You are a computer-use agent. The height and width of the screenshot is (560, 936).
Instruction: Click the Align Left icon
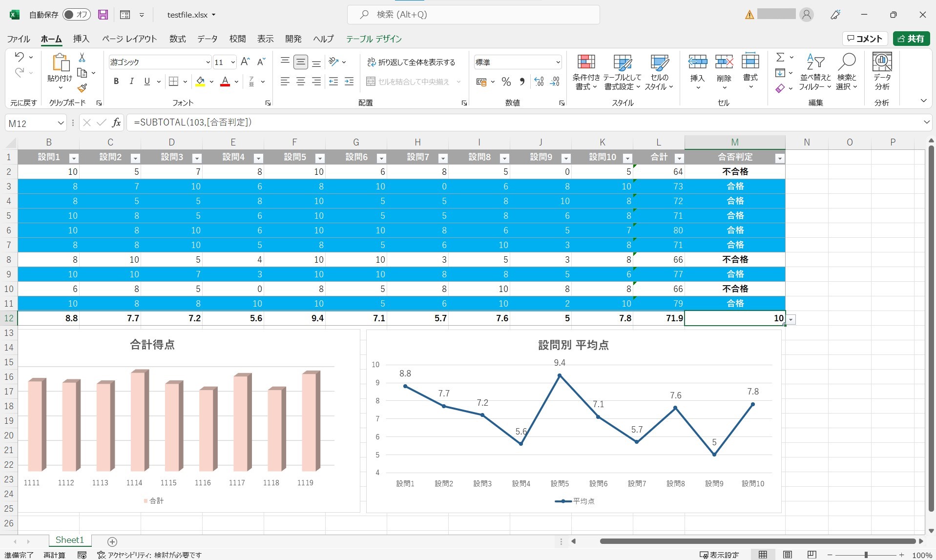coord(285,82)
